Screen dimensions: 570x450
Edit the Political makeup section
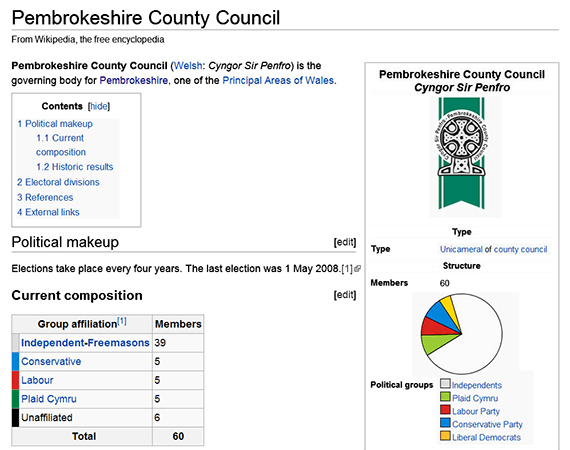click(345, 242)
